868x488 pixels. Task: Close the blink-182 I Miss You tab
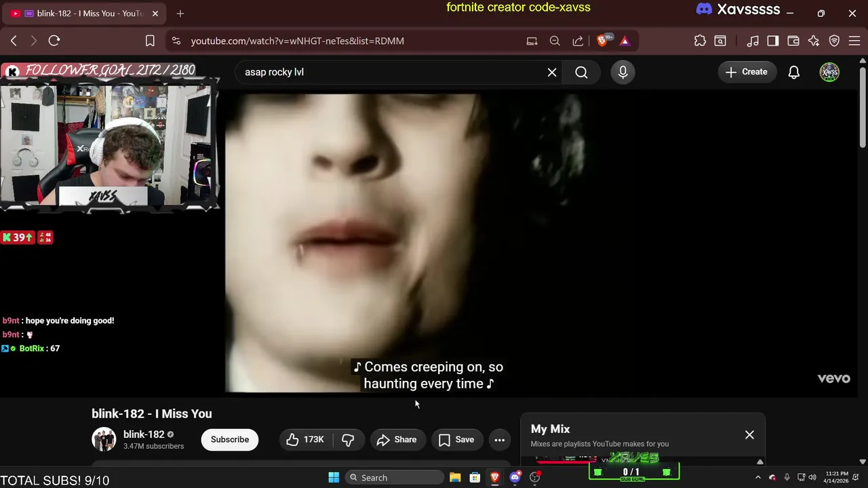155,14
